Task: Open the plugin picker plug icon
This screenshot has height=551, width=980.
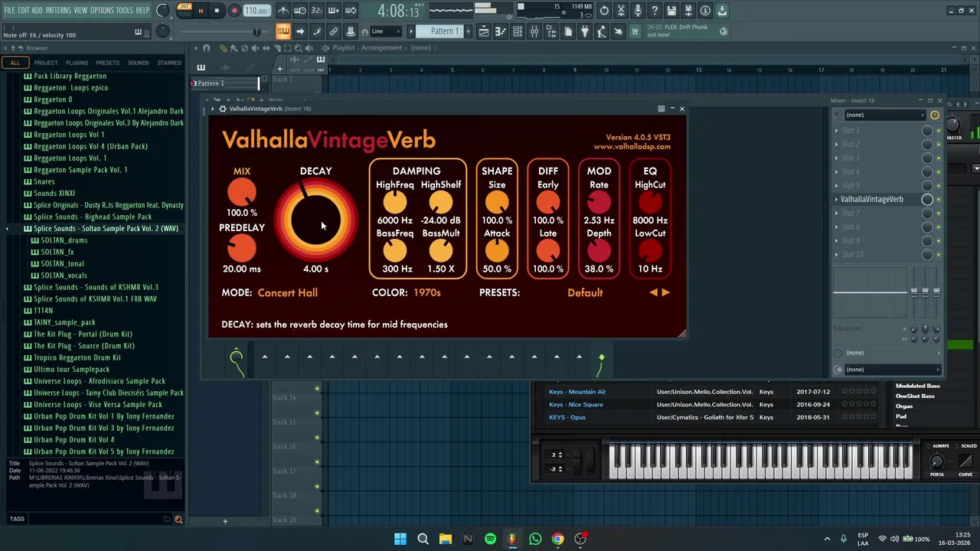Action: [585, 31]
